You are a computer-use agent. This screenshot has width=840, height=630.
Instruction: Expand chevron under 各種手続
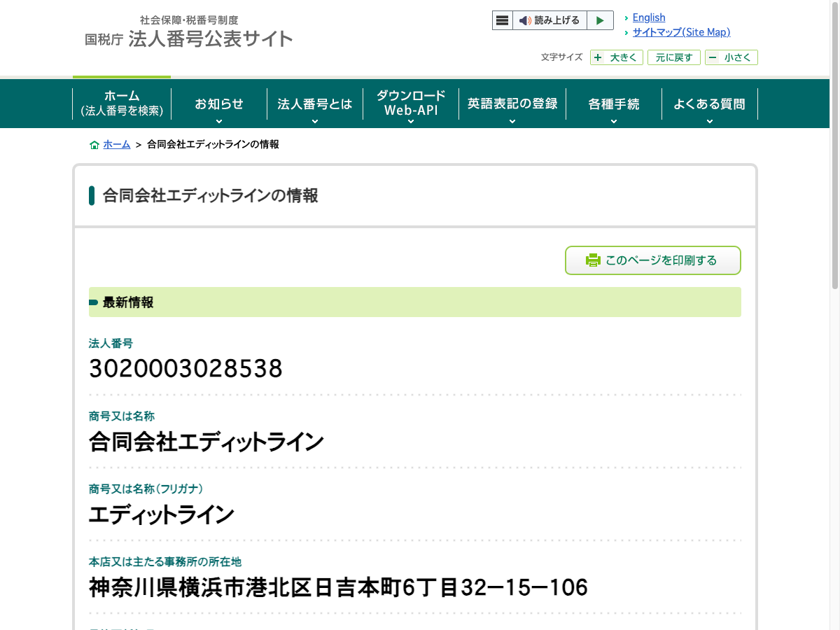[614, 121]
